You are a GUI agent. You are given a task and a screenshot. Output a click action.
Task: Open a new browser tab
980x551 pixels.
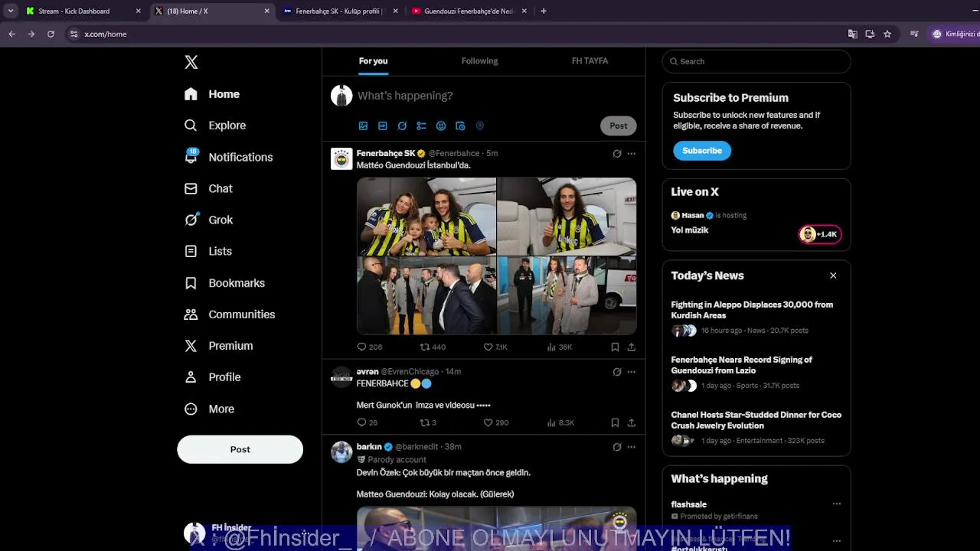coord(544,11)
